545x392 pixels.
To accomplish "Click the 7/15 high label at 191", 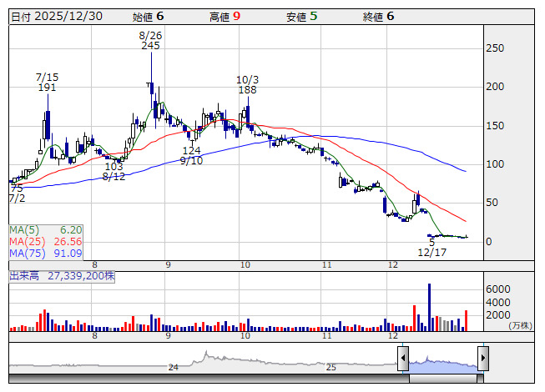I will click(x=47, y=83).
